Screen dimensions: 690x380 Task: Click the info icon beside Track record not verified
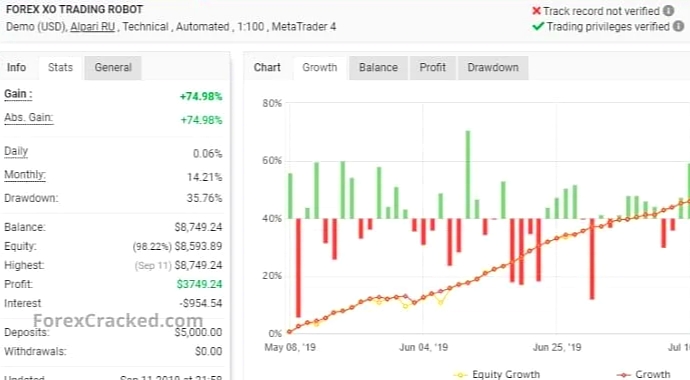pos(668,11)
